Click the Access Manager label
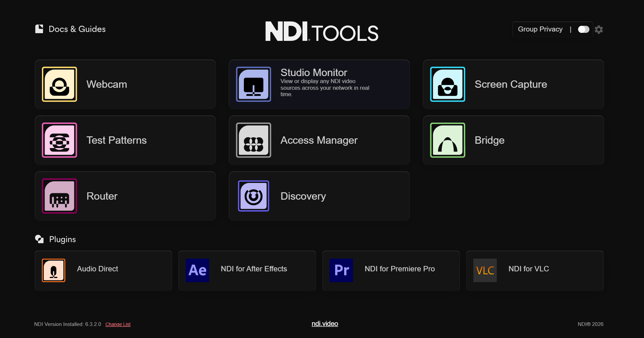This screenshot has width=644, height=338. tap(319, 140)
